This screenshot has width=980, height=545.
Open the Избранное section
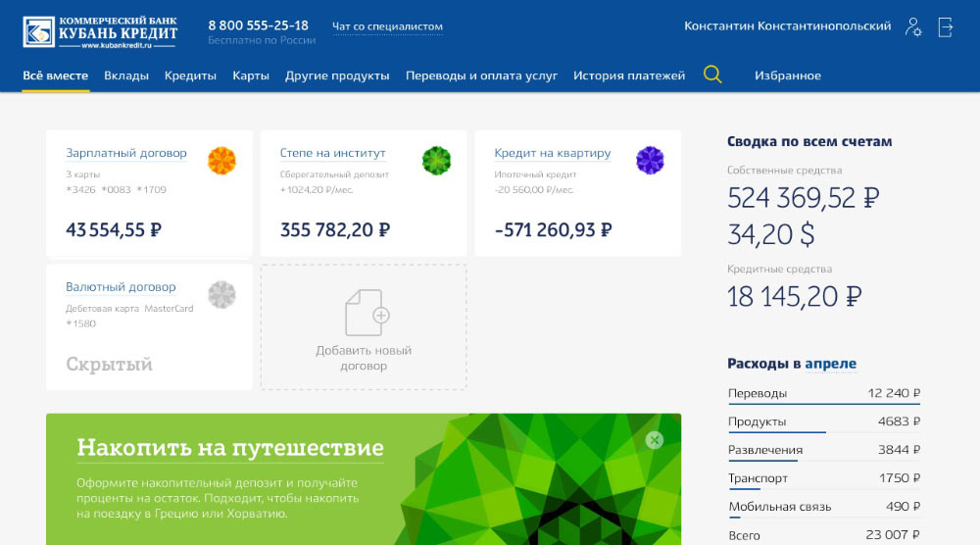[788, 75]
